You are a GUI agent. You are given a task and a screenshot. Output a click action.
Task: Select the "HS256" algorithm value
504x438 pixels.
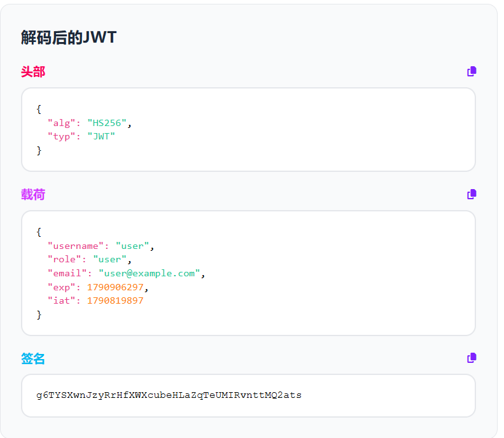point(107,123)
